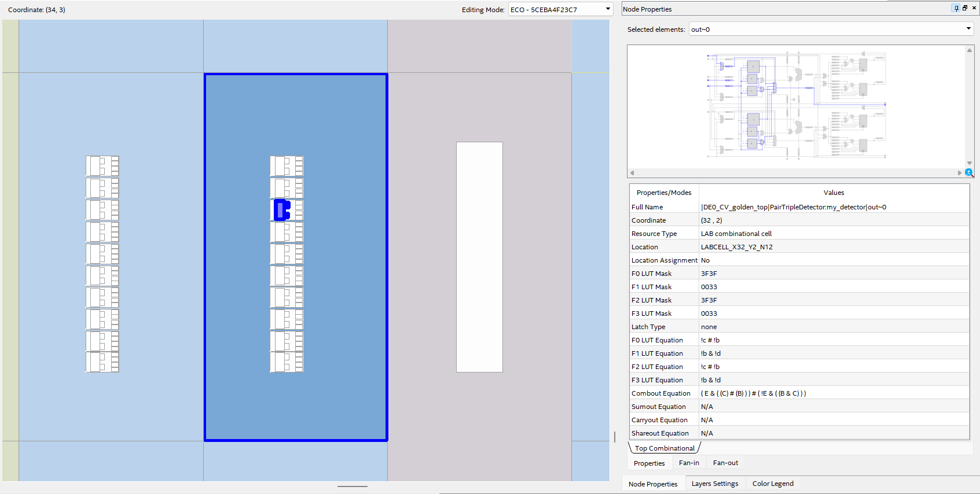980x494 pixels.
Task: Select the F0 LUT Mask value 3F3F
Action: coord(834,274)
